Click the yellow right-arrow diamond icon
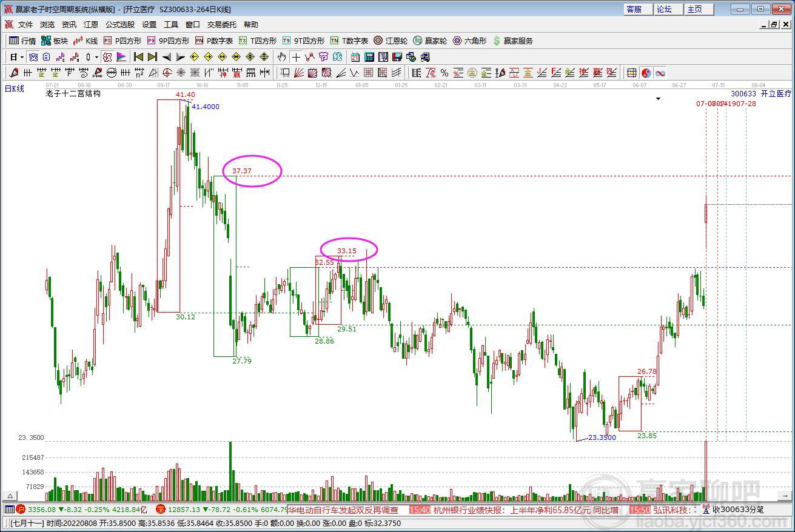Image resolution: width=795 pixels, height=532 pixels. point(208,57)
